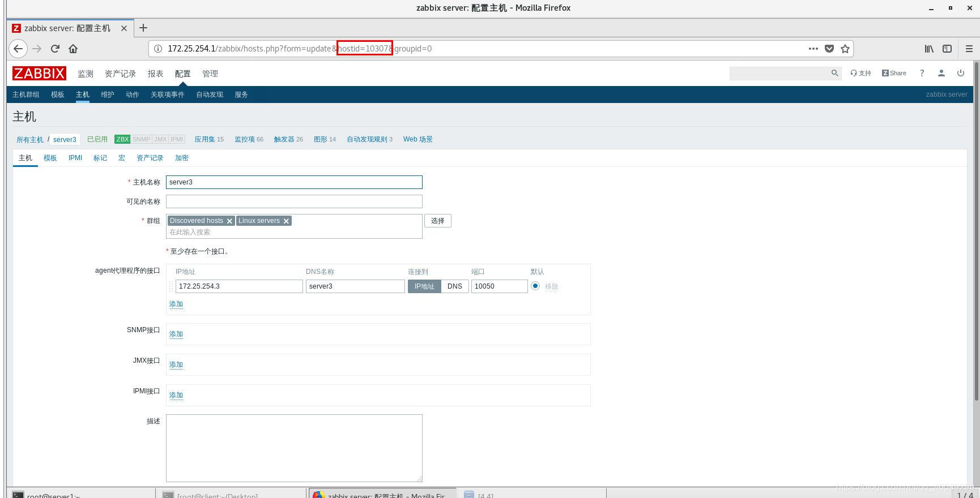The image size is (980, 498).
Task: Open 自动发现规则 3 link
Action: tap(370, 139)
